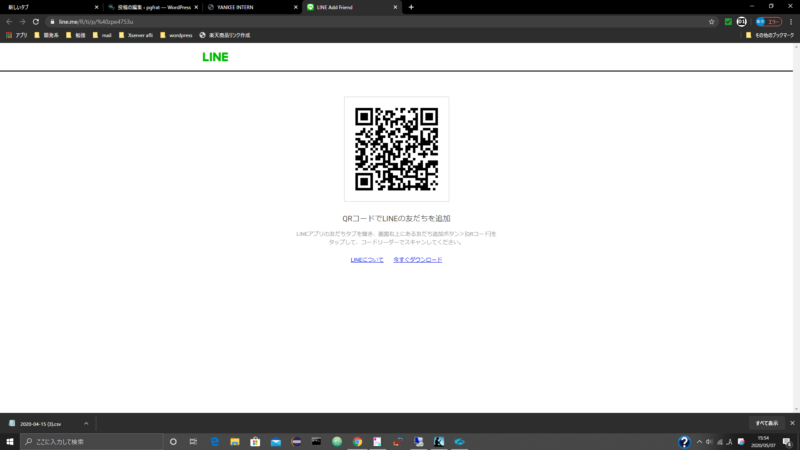This screenshot has width=800, height=450.
Task: Click the Windows taskbar search box
Action: [92, 441]
